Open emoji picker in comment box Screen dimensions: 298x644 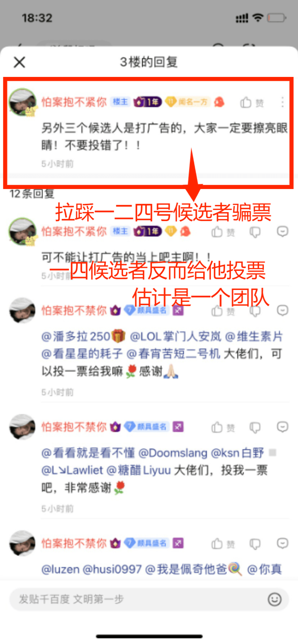tap(275, 599)
